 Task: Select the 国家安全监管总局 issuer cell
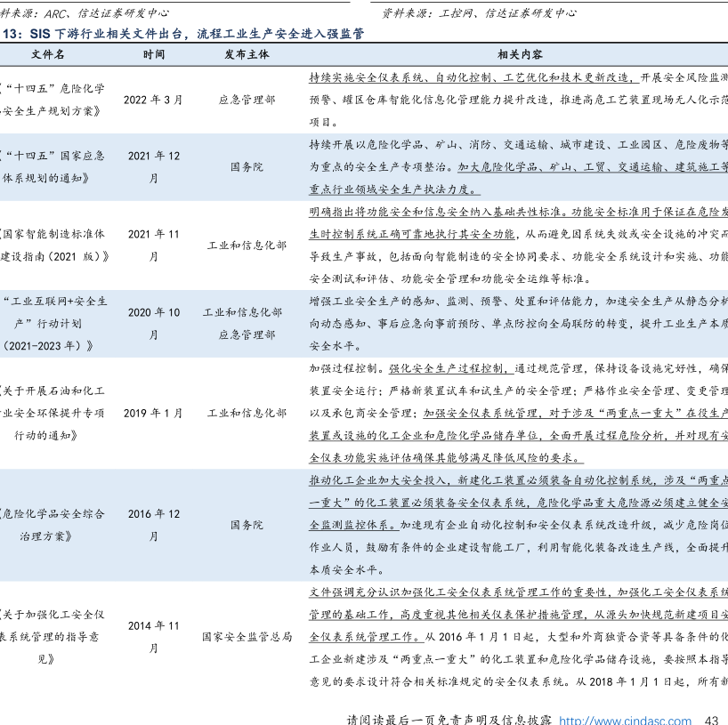(247, 637)
